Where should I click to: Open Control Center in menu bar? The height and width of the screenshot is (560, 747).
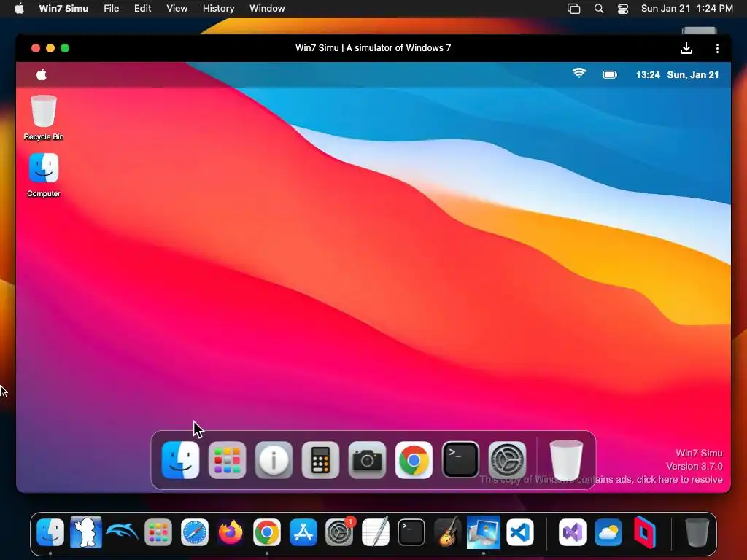coord(623,9)
